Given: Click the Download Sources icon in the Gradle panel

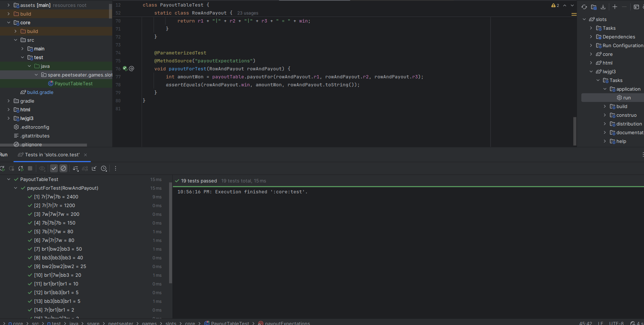Looking at the screenshot, I should tap(603, 7).
